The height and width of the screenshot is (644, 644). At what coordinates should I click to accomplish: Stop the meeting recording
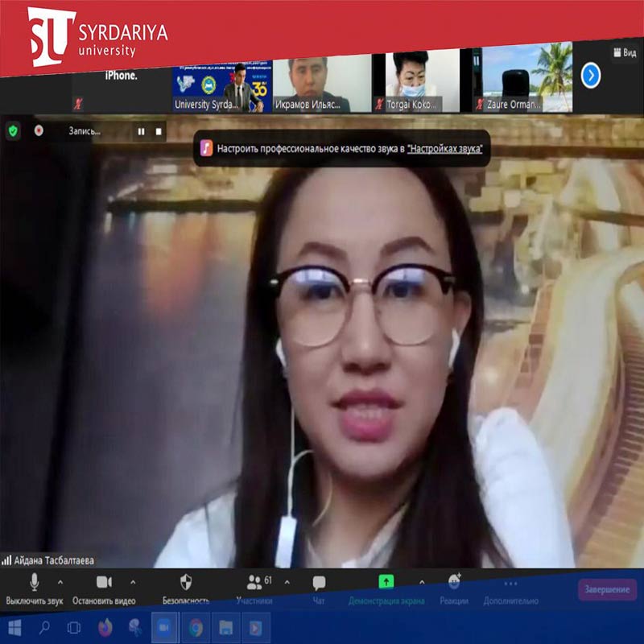159,131
